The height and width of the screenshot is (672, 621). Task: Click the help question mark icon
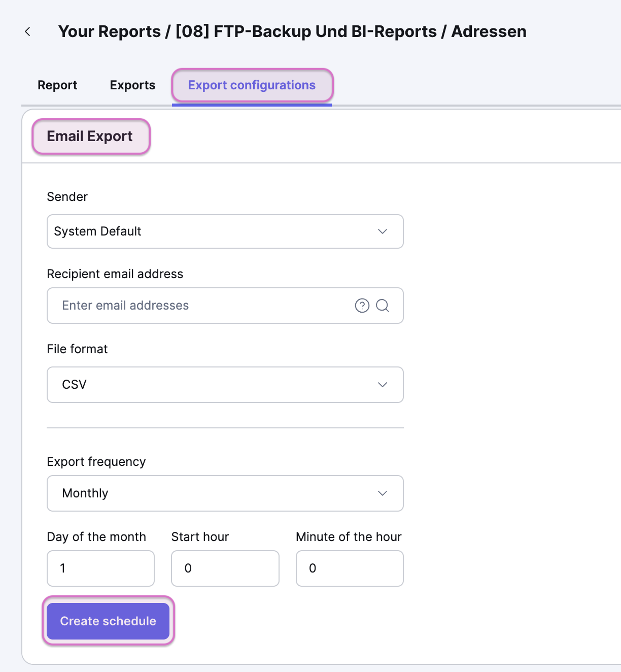tap(362, 306)
